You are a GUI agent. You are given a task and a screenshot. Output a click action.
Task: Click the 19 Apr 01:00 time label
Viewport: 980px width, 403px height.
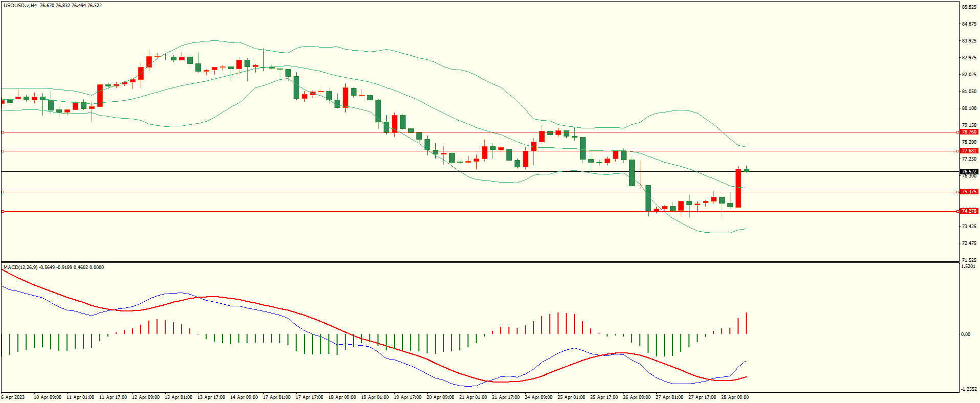click(375, 397)
